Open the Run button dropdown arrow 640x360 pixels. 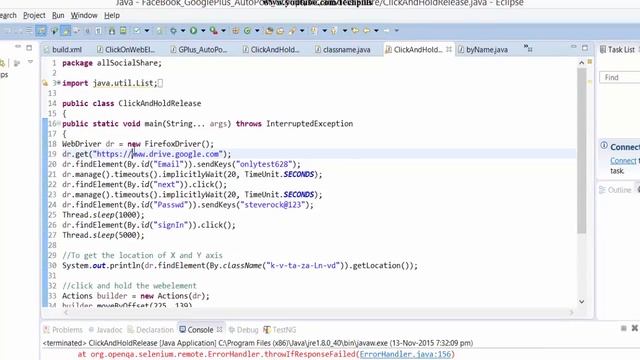tap(203, 30)
